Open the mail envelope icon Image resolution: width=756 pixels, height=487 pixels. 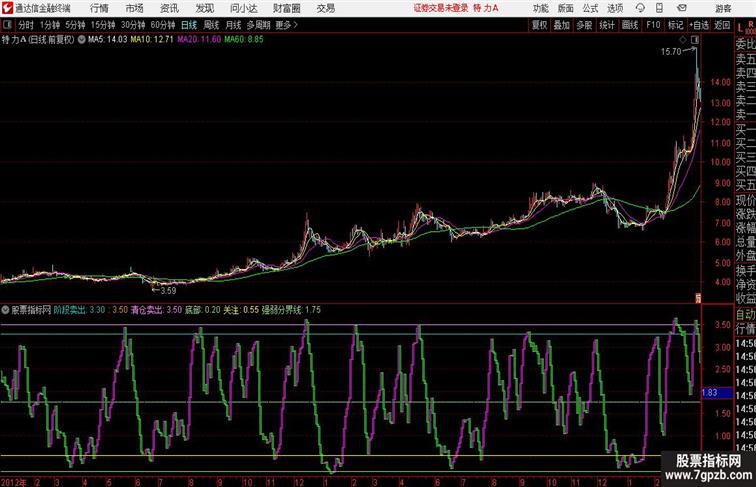coord(682,8)
